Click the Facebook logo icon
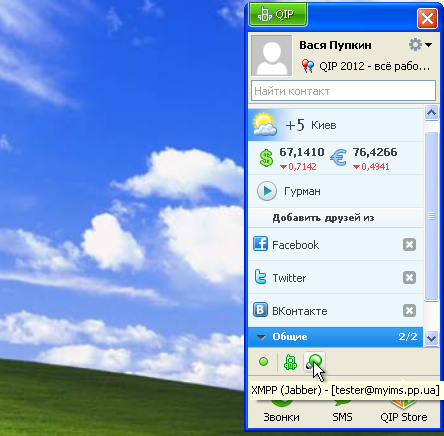Image resolution: width=444 pixels, height=436 pixels. point(260,244)
